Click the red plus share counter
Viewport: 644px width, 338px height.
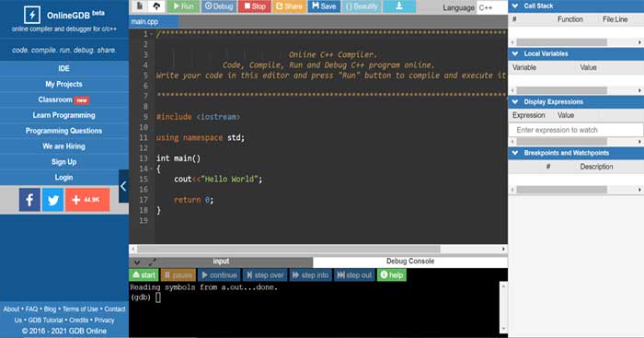87,200
